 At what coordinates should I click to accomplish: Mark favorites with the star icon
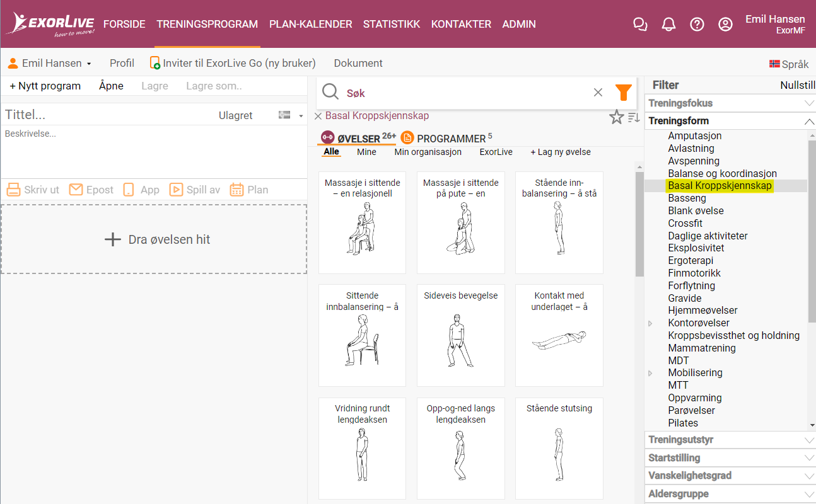pyautogui.click(x=616, y=117)
